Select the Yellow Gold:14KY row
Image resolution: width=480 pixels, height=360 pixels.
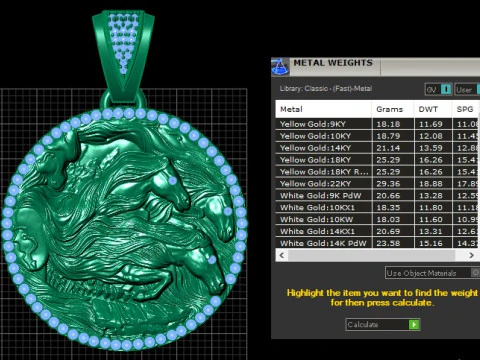377,148
